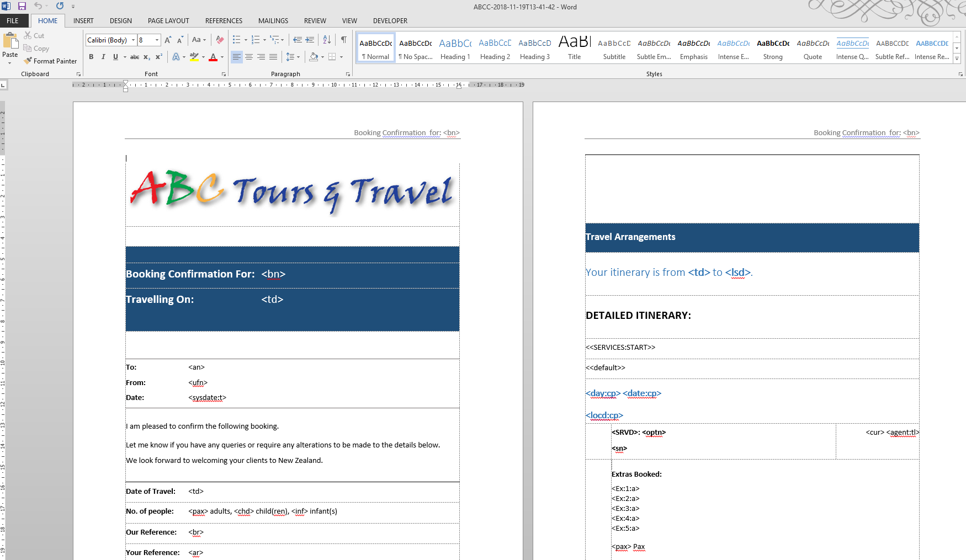Apply the Title style
The image size is (966, 560).
click(575, 48)
